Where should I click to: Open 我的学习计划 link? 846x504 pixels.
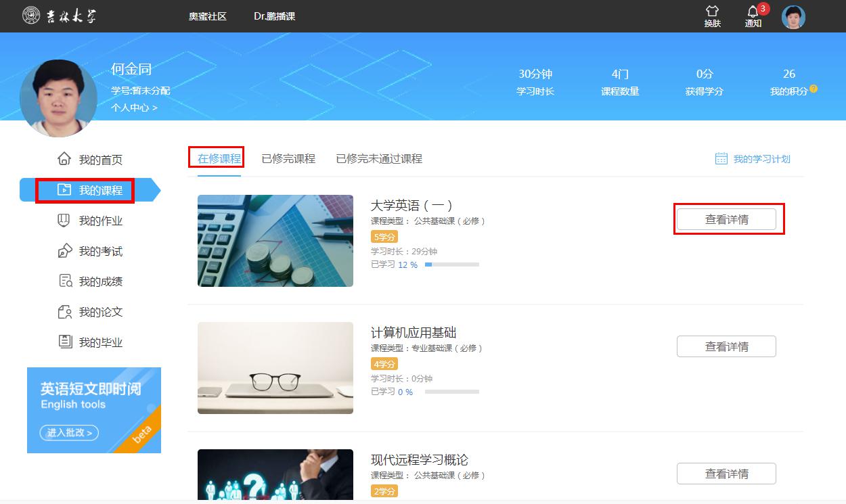(762, 159)
